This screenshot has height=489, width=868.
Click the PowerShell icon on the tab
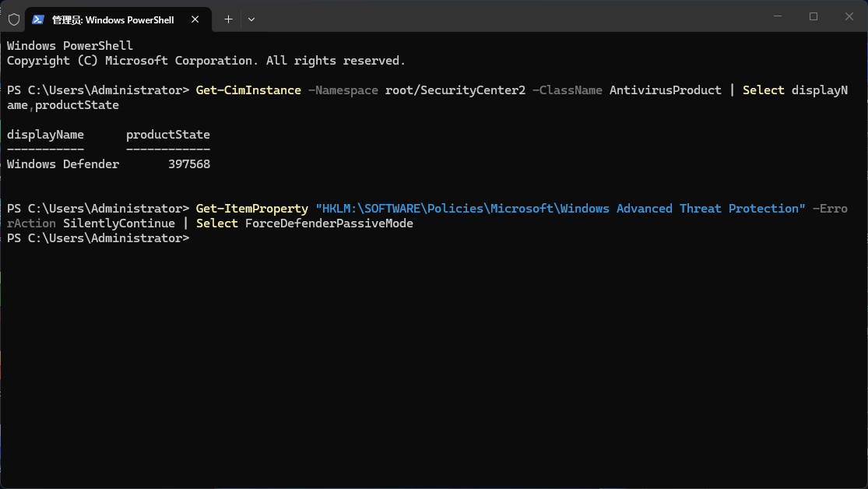(x=37, y=20)
